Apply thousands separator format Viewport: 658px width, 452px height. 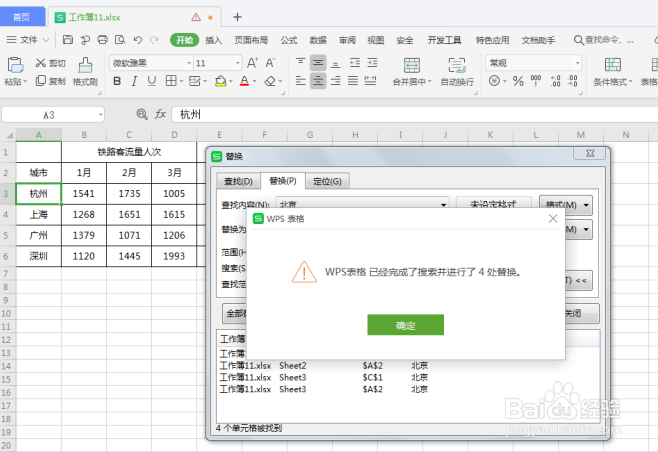pyautogui.click(x=536, y=81)
